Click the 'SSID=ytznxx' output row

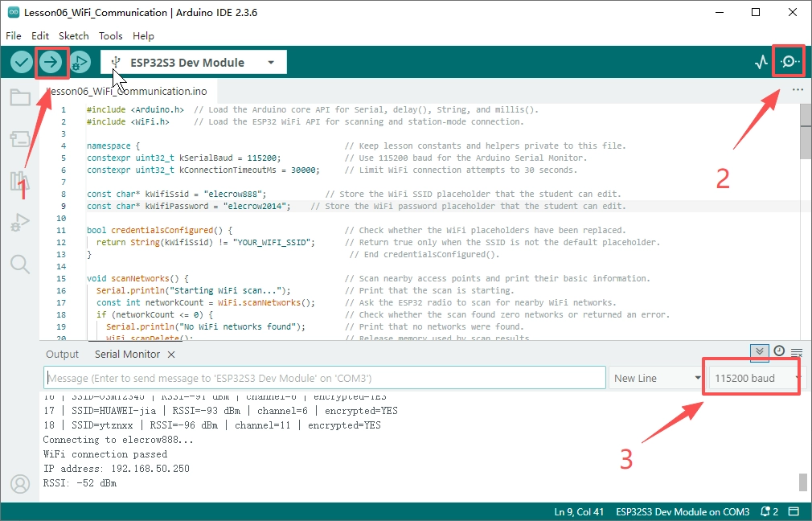(211, 425)
